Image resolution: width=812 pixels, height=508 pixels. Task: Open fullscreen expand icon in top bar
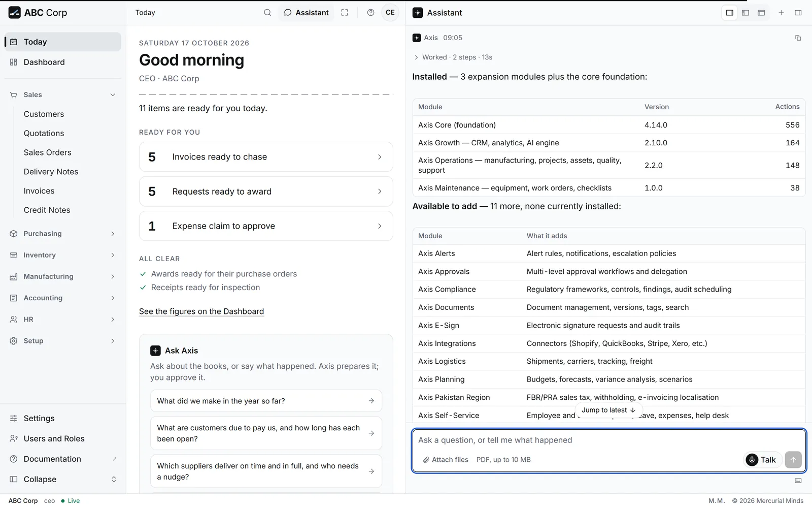tap(345, 13)
